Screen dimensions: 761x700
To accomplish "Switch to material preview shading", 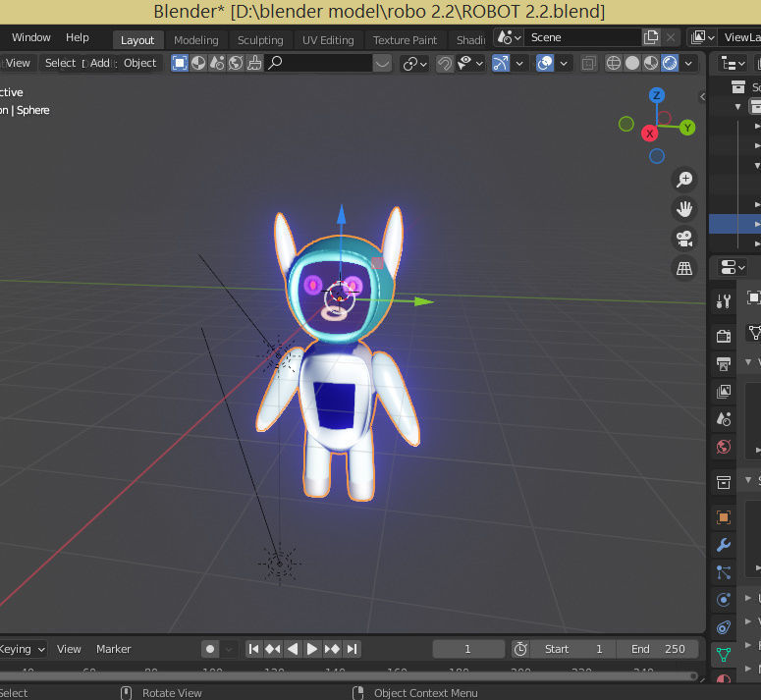I will point(651,63).
